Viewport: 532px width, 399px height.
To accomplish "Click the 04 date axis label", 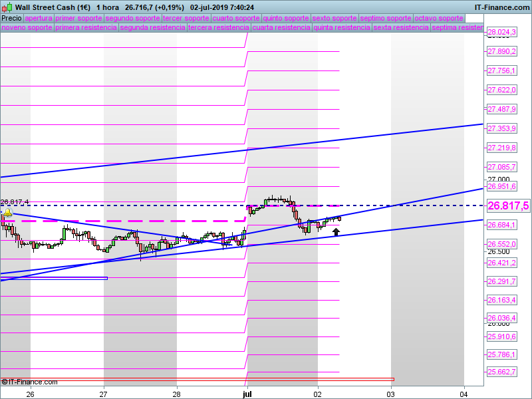I will (x=464, y=394).
